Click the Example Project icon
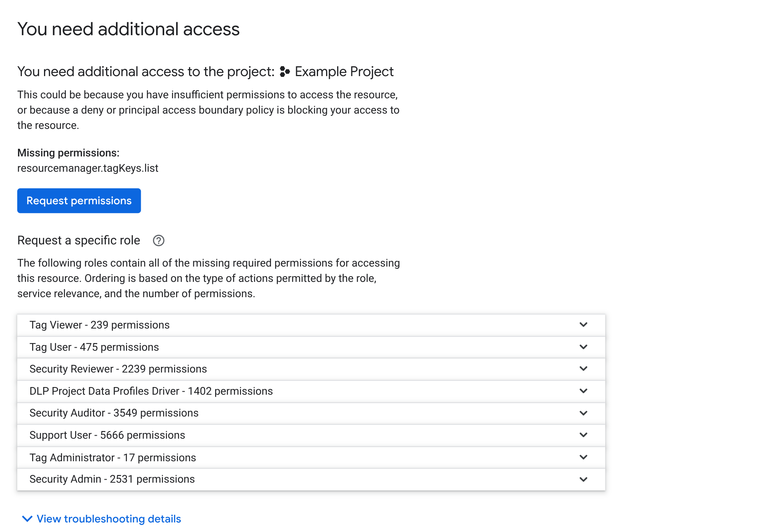This screenshot has height=532, width=765. coord(285,72)
